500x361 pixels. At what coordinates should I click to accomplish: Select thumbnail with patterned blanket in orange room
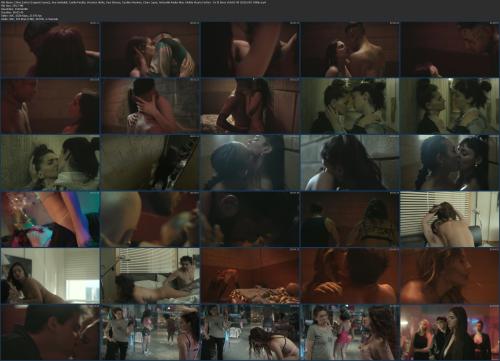click(x=250, y=276)
